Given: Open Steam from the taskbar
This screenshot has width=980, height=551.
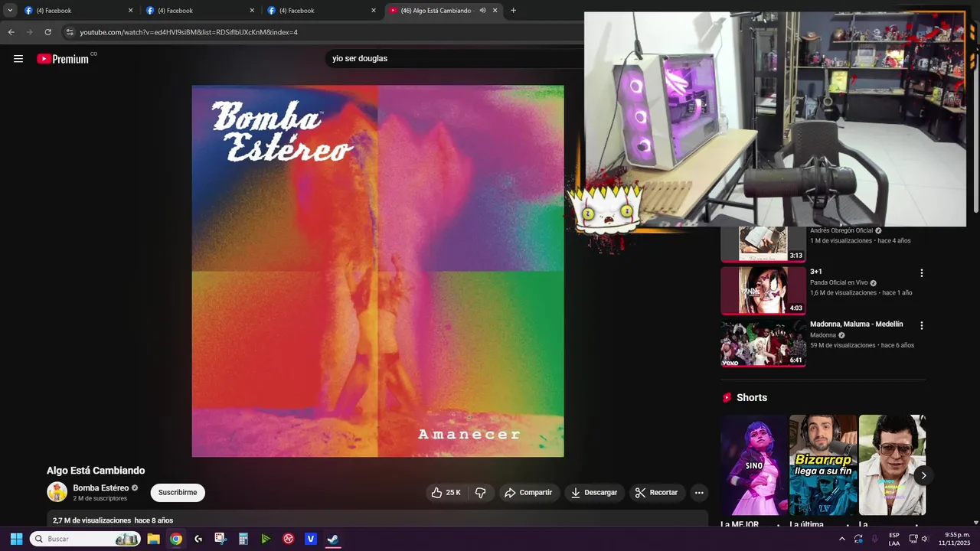Looking at the screenshot, I should coord(333,539).
